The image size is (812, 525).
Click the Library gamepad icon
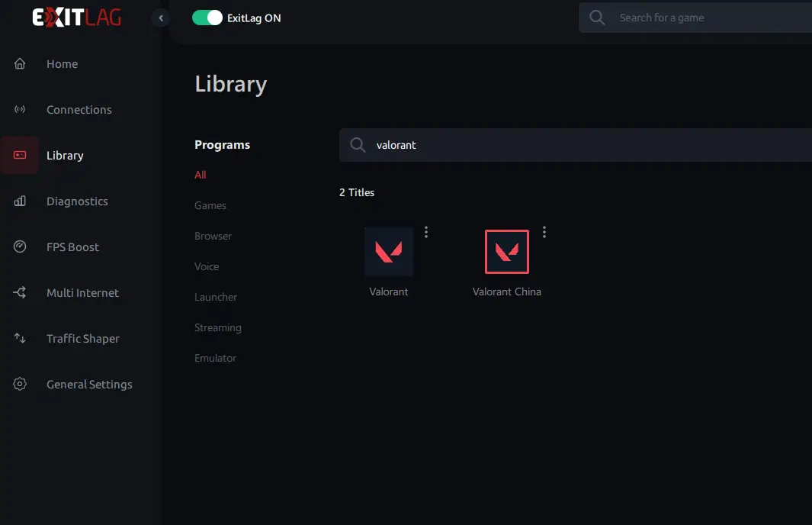tap(21, 156)
